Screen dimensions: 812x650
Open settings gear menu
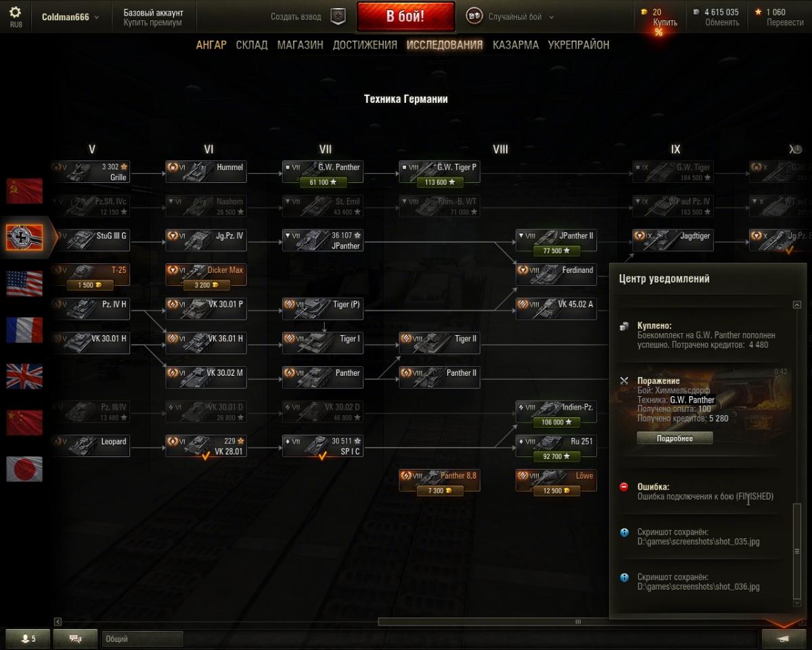15,12
